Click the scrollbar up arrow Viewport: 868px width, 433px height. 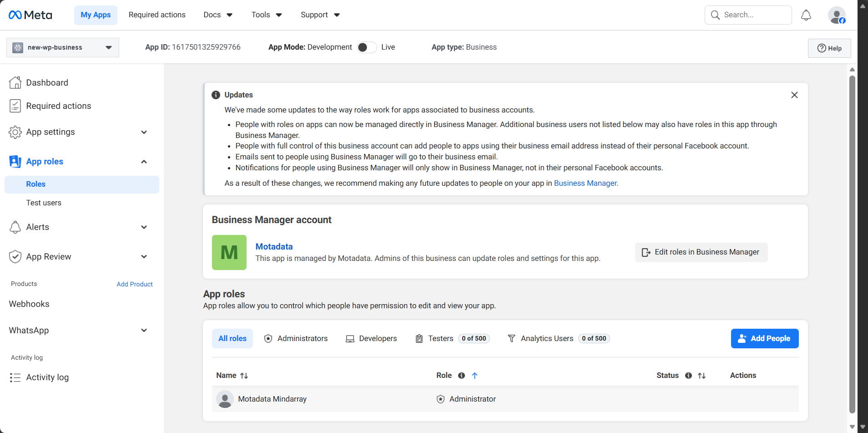[x=852, y=70]
